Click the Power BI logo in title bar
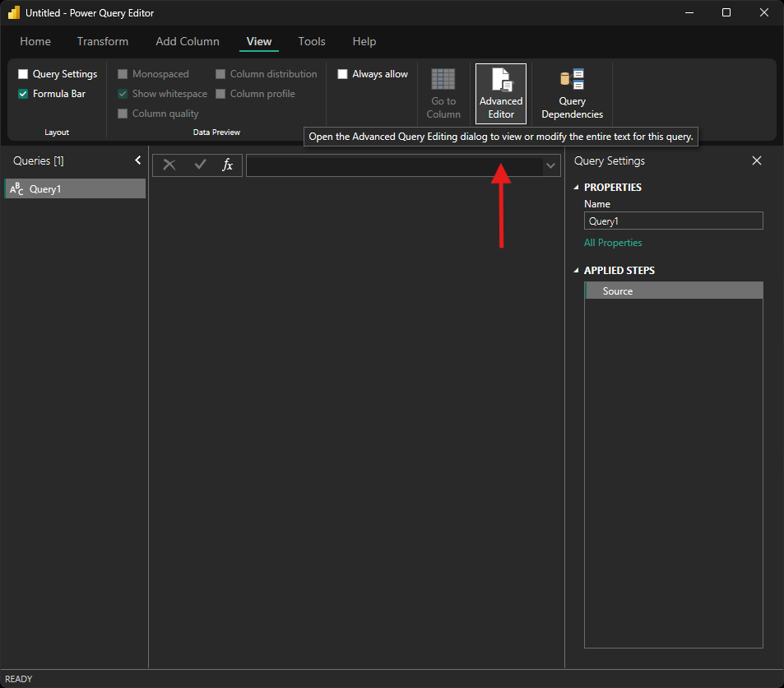Image resolution: width=784 pixels, height=688 pixels. point(14,13)
